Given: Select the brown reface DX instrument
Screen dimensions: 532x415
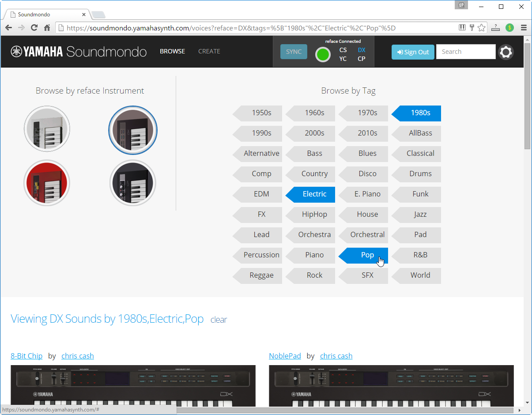Looking at the screenshot, I should [x=133, y=130].
